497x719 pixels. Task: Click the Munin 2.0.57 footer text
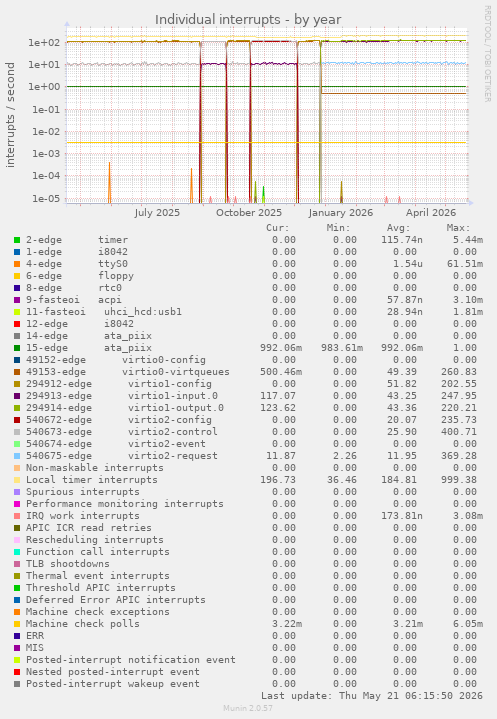(248, 708)
